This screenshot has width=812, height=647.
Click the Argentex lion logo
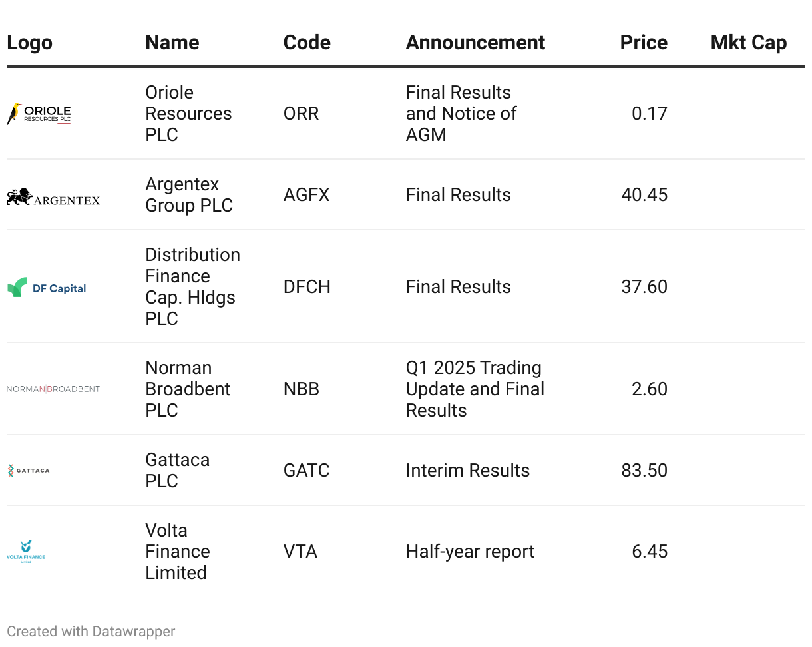point(53,197)
